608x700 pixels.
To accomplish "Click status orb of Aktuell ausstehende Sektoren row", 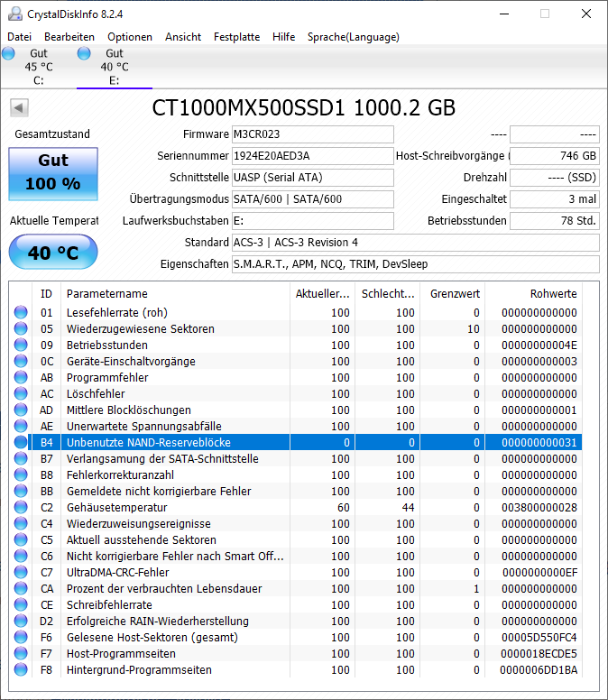I will click(21, 539).
